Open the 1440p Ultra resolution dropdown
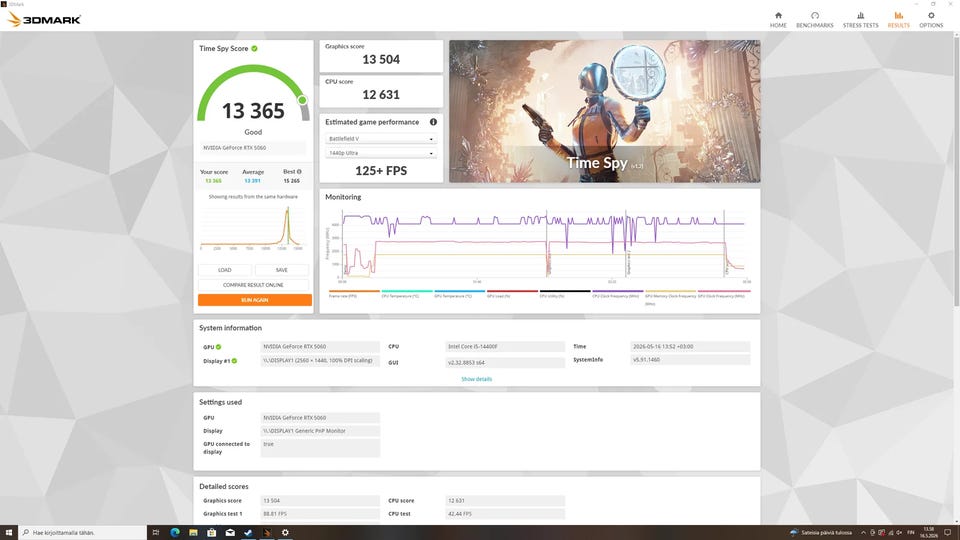The height and width of the screenshot is (540, 960). point(381,153)
